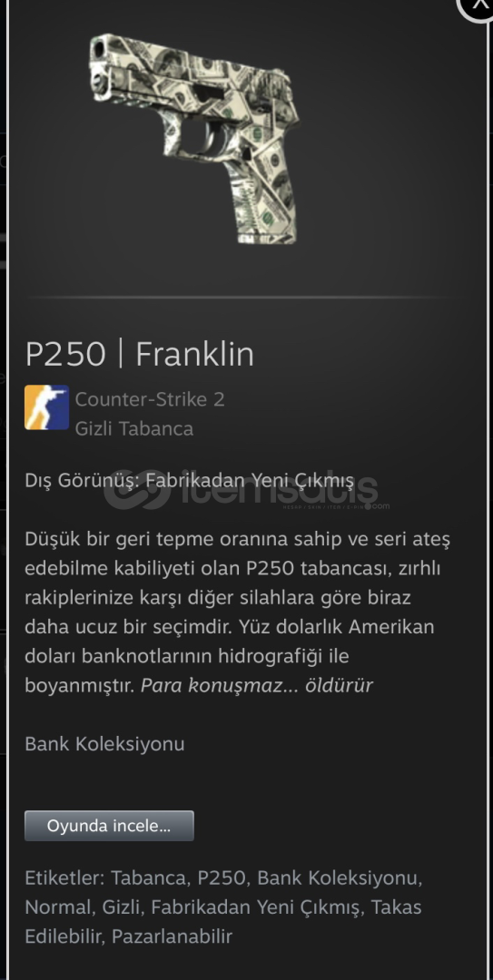Select the P250 | Franklin item title
Screen dimensions: 493x980
click(x=140, y=355)
